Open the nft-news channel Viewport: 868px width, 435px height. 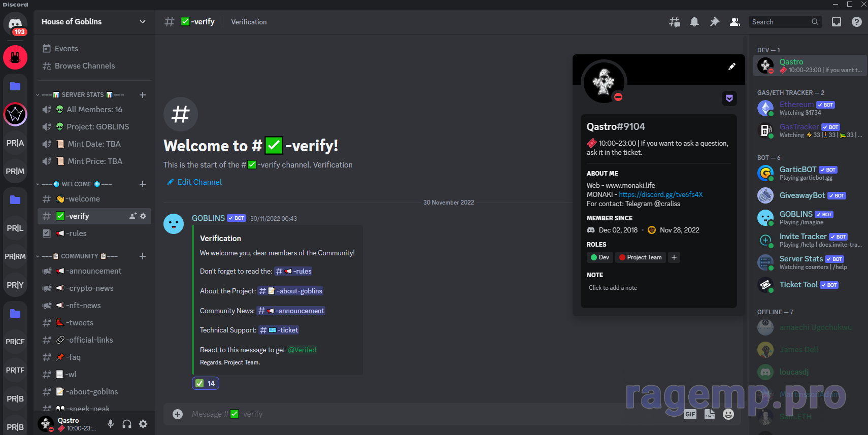pos(94,306)
